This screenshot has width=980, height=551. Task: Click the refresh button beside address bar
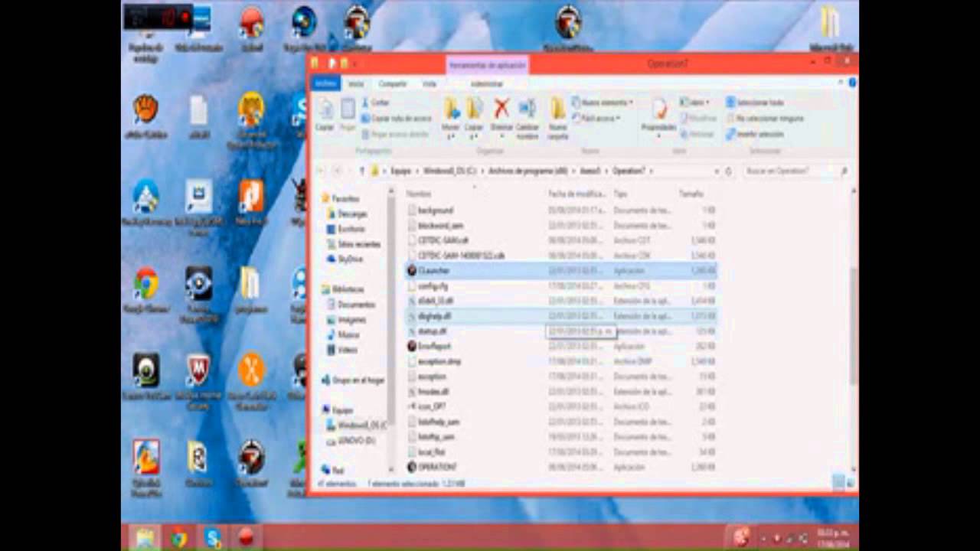click(728, 171)
